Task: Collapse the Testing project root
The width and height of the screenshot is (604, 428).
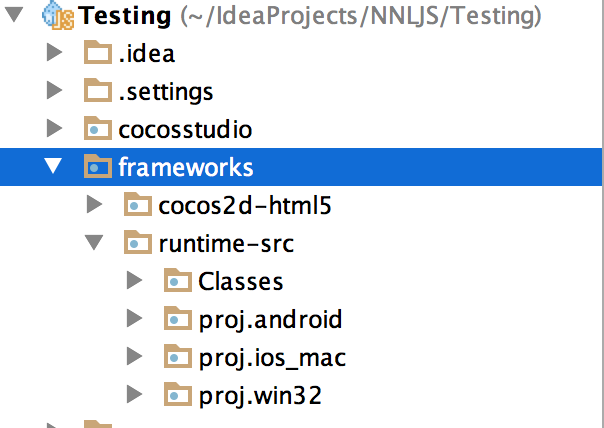Action: pyautogui.click(x=15, y=16)
